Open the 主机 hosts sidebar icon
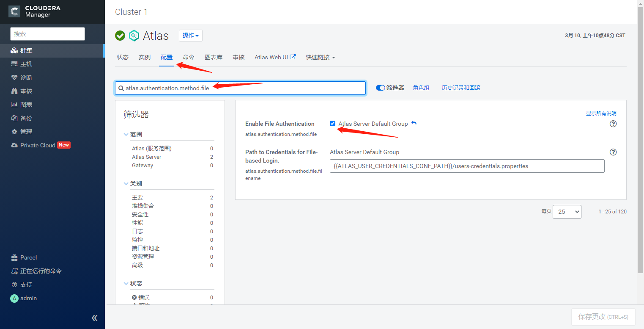This screenshot has height=329, width=644. coord(14,64)
